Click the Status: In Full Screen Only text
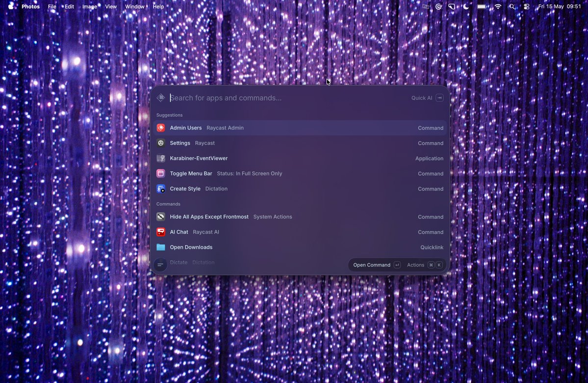The image size is (588, 383). tap(250, 173)
